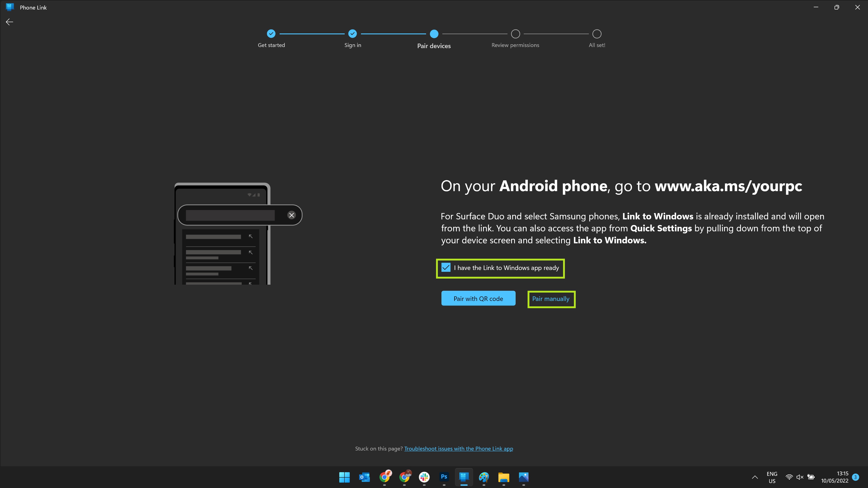Select the Pair devices step tab
Screen dimensions: 868x488
(434, 34)
